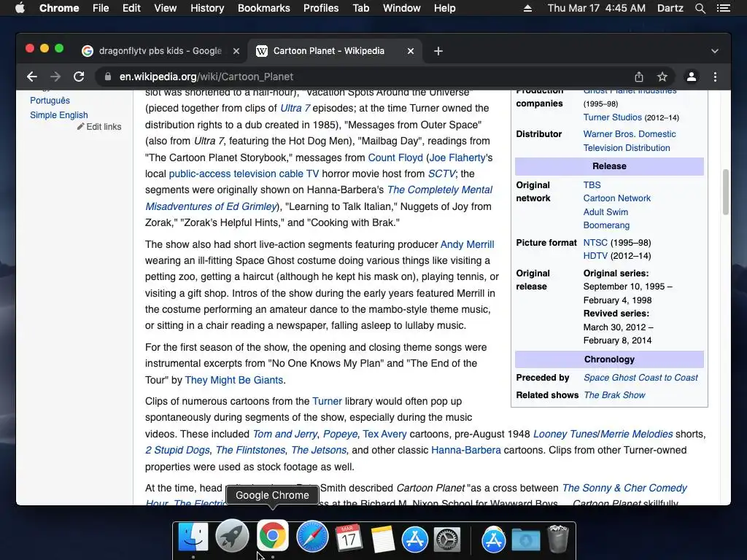Click the eject icon in menu bar
The height and width of the screenshot is (560, 747).
pyautogui.click(x=527, y=8)
